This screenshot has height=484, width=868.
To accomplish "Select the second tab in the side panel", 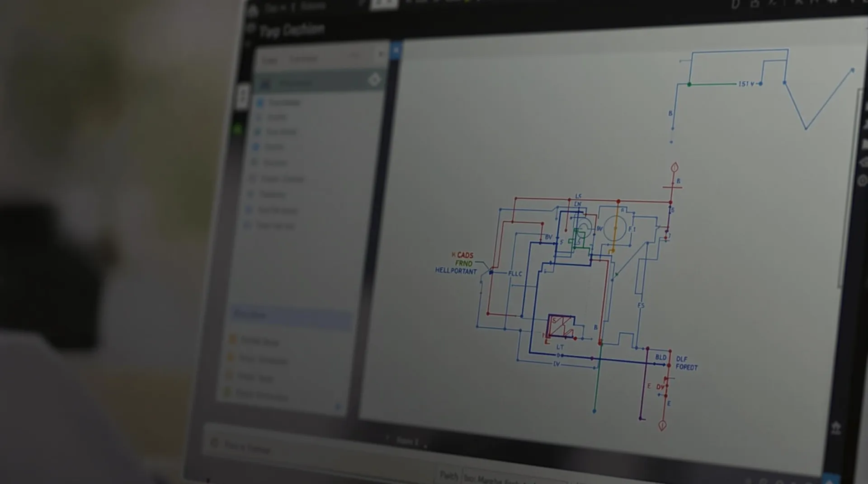I will 303,59.
